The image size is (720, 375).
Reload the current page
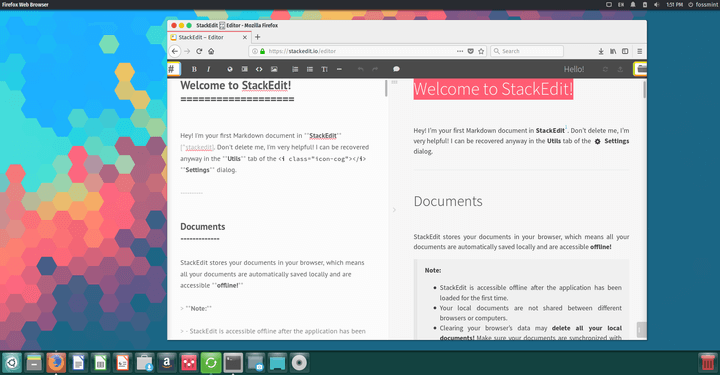(x=199, y=51)
